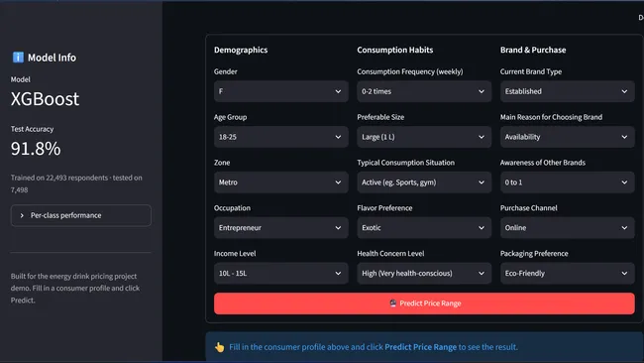Open the Zone dropdown showing Metro
The image size is (644, 363).
281,182
